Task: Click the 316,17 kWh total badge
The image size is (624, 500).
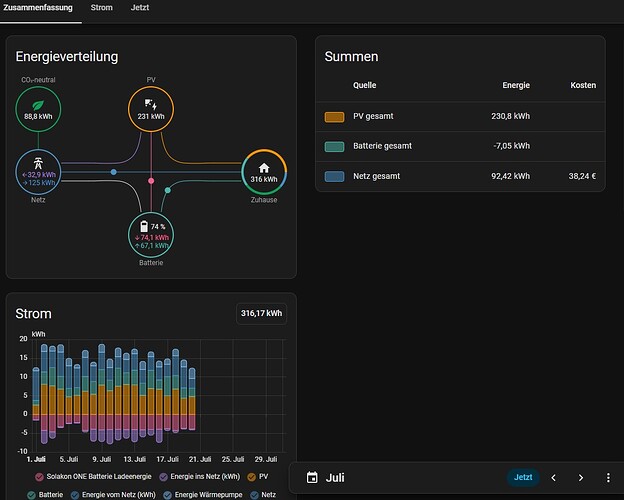Action: tap(261, 314)
